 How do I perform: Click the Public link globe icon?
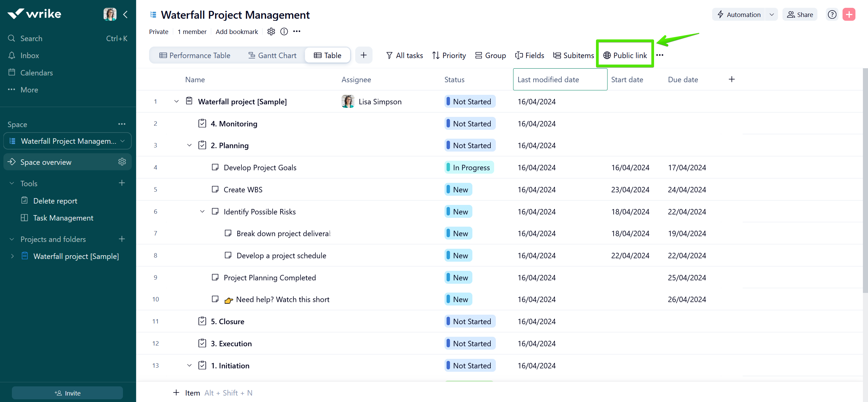click(607, 55)
